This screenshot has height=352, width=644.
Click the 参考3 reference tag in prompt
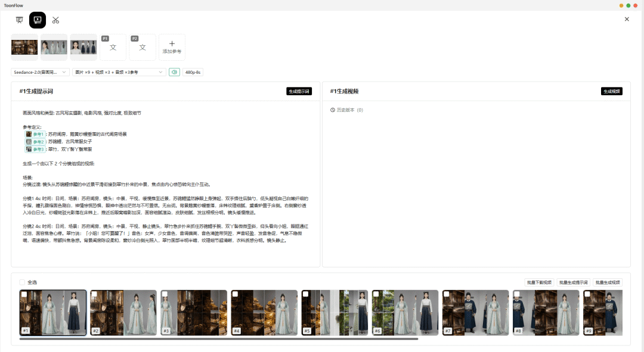click(x=35, y=149)
